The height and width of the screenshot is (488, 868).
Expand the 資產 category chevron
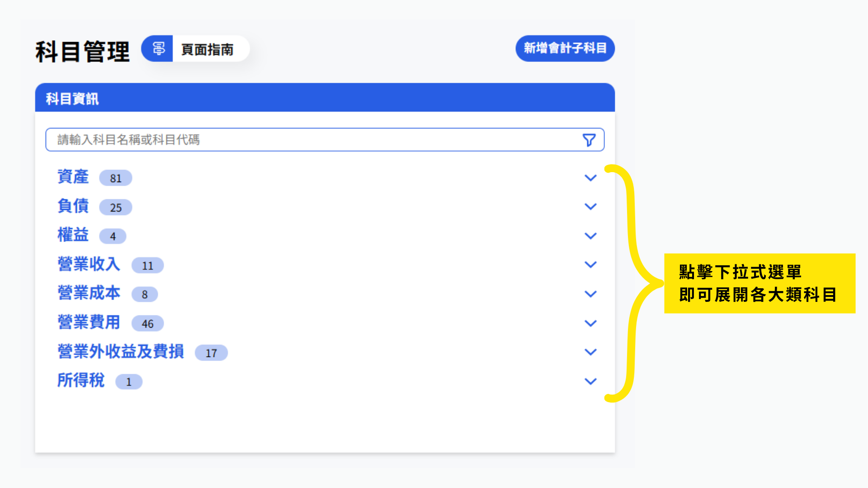590,178
